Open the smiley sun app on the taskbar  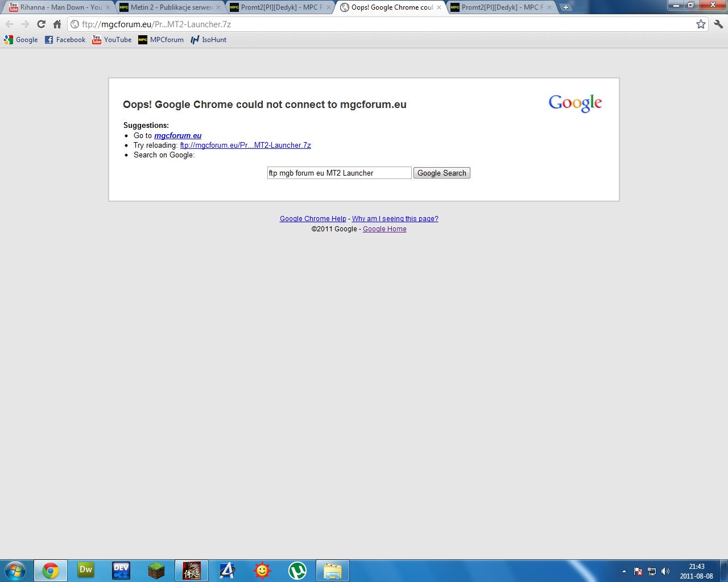[262, 571]
